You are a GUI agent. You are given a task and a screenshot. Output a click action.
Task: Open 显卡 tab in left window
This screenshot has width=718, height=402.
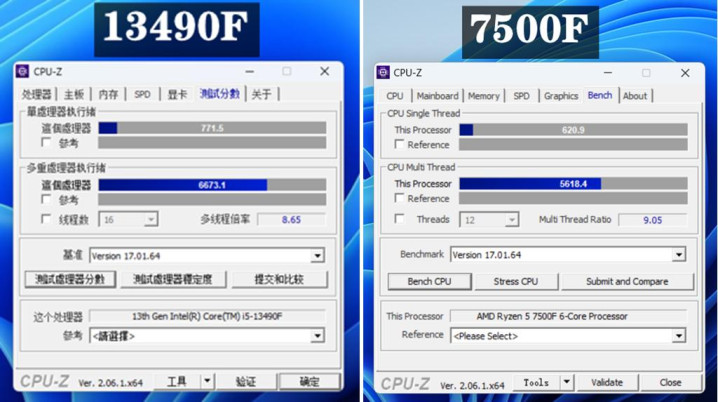click(x=177, y=95)
